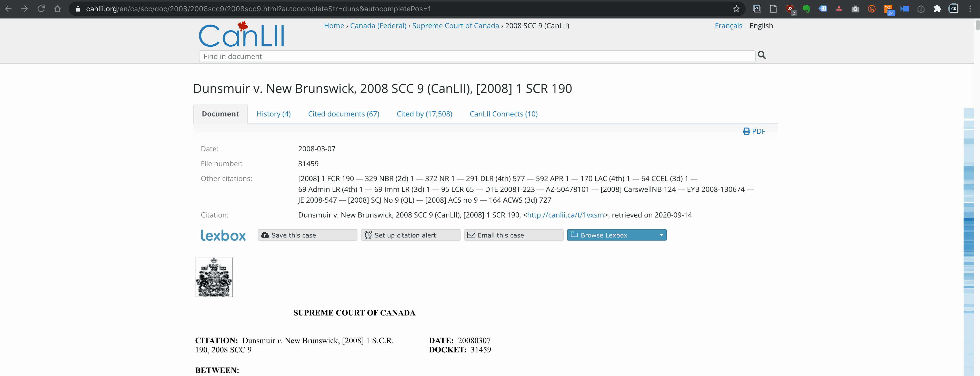Click the PDF printer icon

[746, 131]
